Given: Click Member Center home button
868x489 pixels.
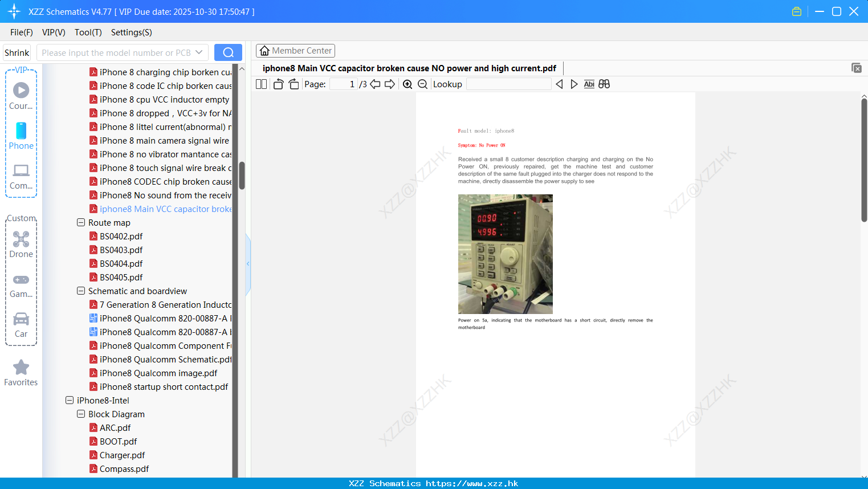Looking at the screenshot, I should [x=295, y=51].
